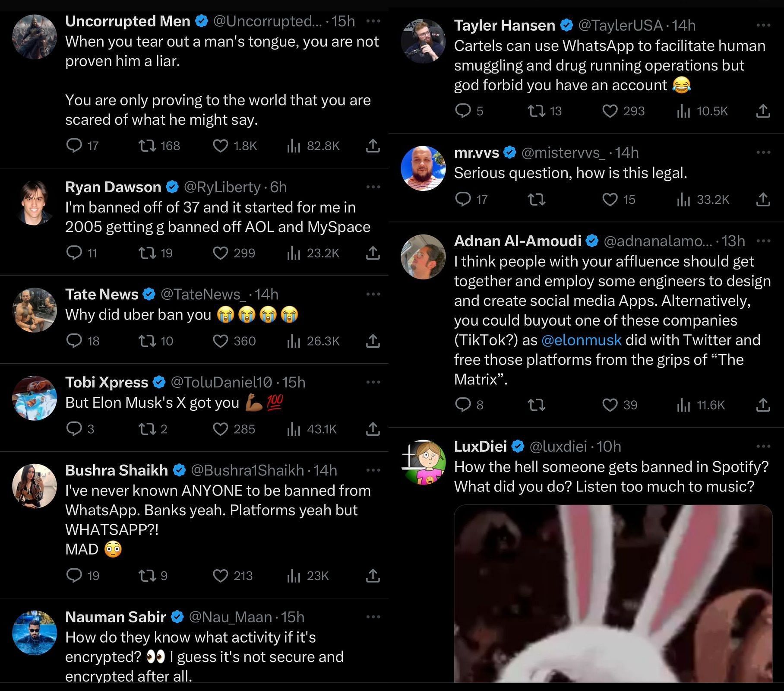The image size is (784, 691).
Task: Open the @elonmusk mention link
Action: point(581,340)
